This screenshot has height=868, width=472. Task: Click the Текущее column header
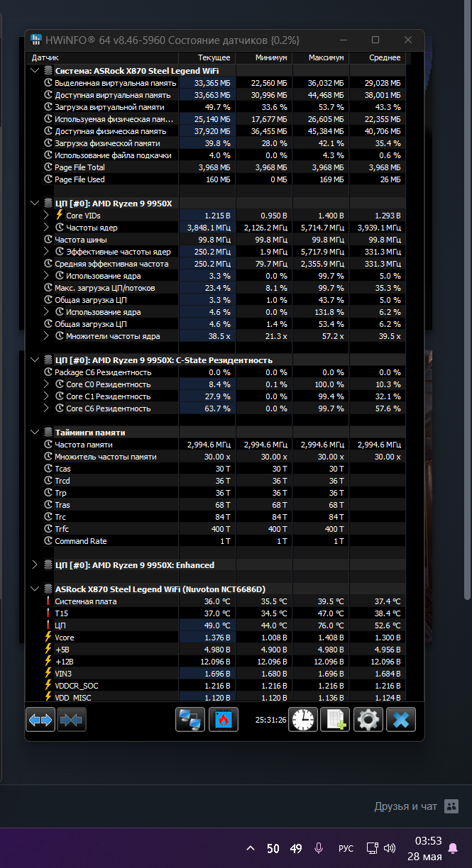206,57
